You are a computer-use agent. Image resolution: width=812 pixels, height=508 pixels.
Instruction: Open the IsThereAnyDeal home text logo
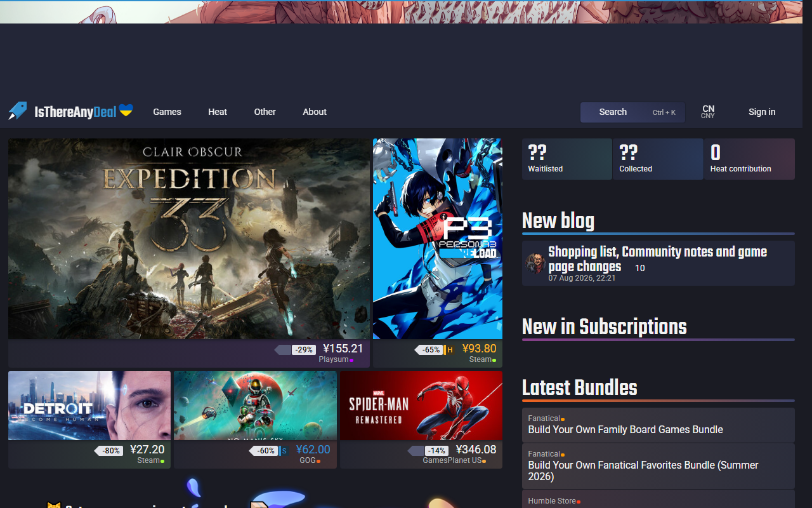(75, 112)
